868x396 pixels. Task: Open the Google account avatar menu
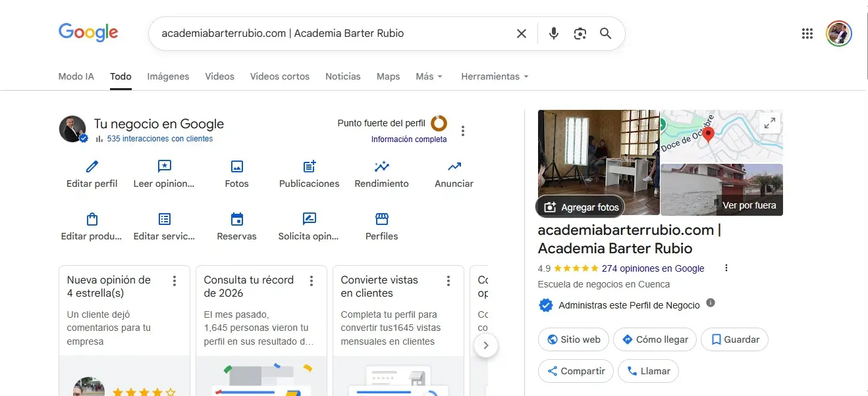click(x=839, y=34)
